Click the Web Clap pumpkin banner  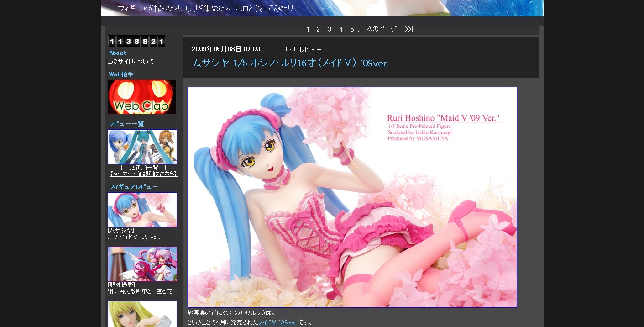(142, 97)
